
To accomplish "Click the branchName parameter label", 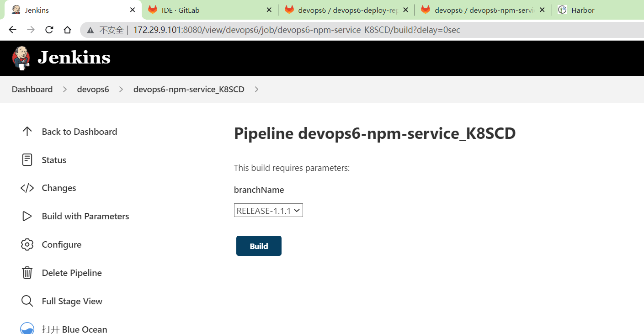I will [x=259, y=190].
